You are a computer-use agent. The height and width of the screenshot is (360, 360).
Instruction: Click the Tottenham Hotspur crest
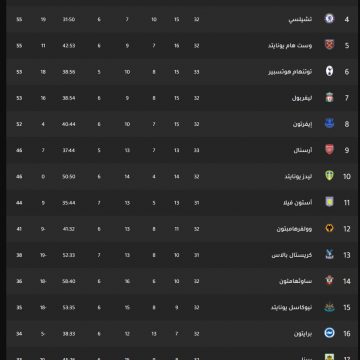(329, 71)
